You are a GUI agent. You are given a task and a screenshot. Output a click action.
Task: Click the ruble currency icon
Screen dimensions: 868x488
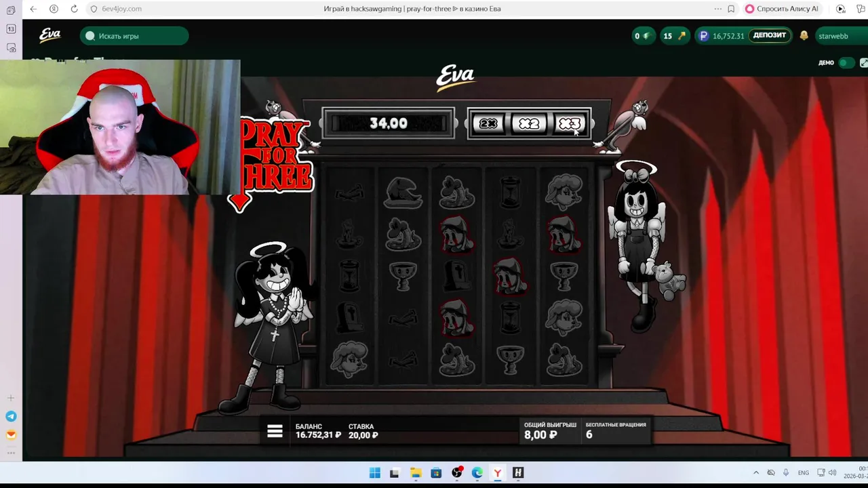point(703,36)
